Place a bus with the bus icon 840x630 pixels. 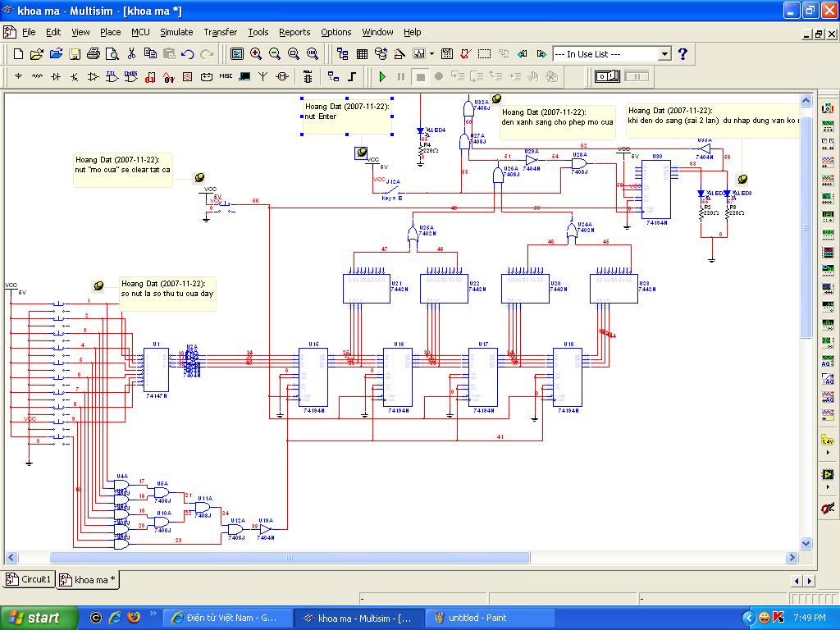[x=352, y=76]
